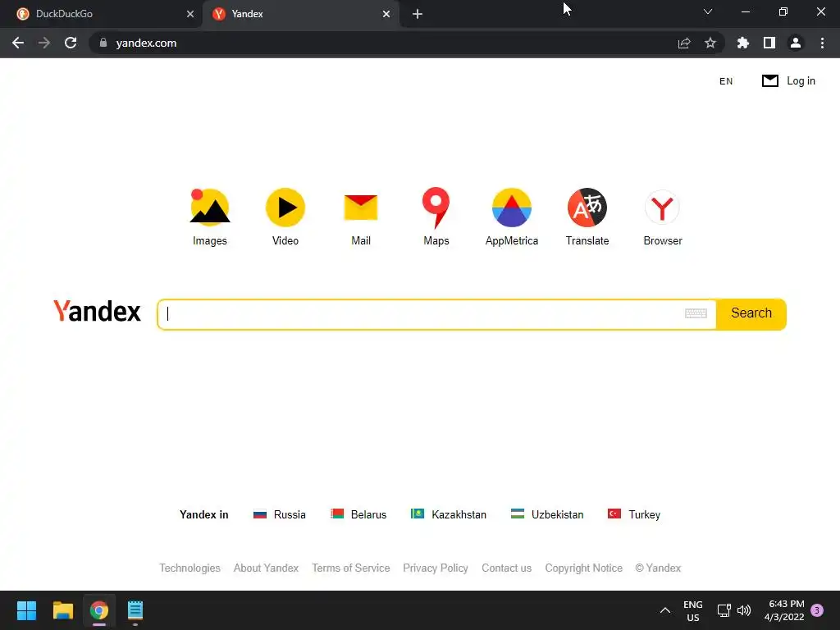
Task: Open the notification badge showing 3
Action: coord(817,610)
